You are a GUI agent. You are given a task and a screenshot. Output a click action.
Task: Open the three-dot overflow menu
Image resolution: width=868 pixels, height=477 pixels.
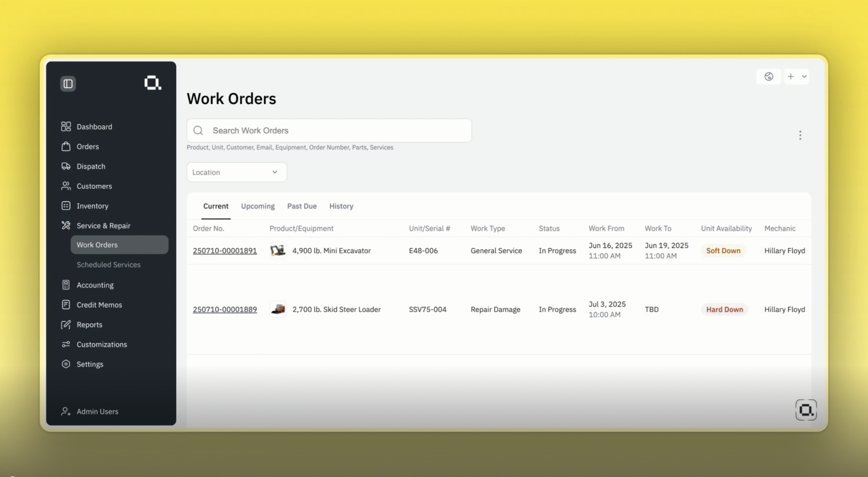tap(800, 135)
